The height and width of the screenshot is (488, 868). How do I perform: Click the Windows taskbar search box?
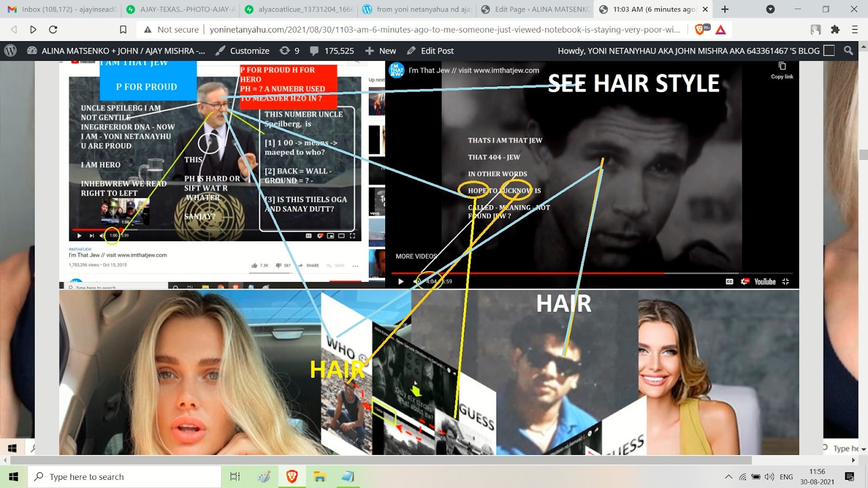(125, 477)
